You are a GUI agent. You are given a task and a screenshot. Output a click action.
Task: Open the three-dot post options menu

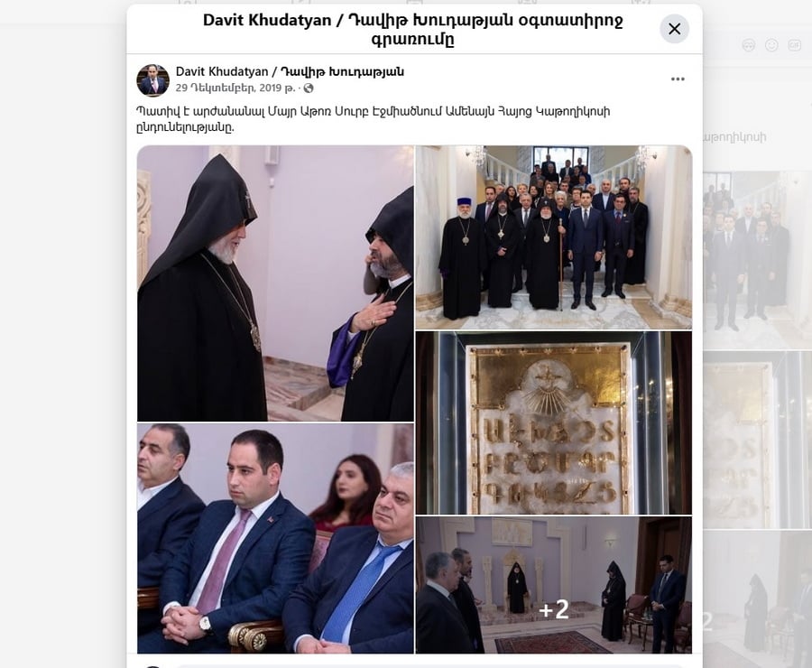pos(678,79)
